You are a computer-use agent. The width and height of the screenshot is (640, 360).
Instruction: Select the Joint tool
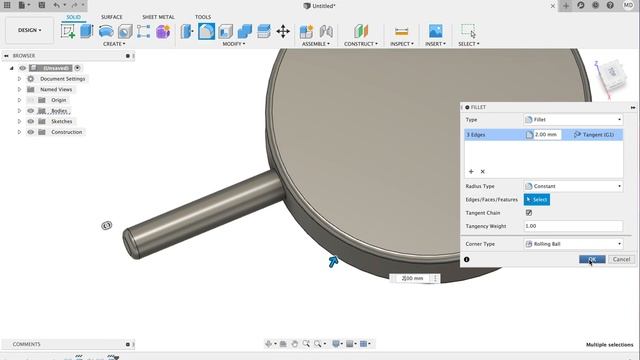tap(326, 31)
